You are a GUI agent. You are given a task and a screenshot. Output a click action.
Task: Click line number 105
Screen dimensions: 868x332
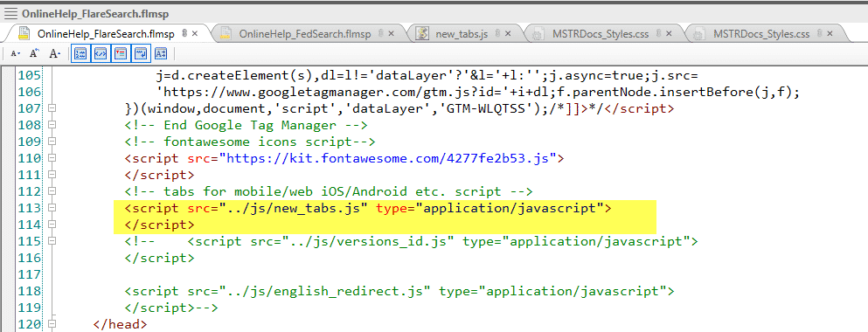point(30,76)
